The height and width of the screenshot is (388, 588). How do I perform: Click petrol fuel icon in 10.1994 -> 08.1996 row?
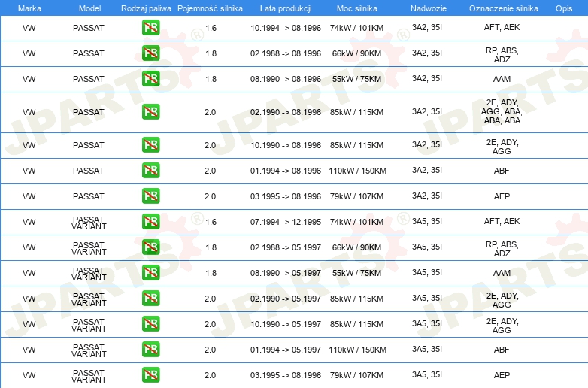[150, 27]
